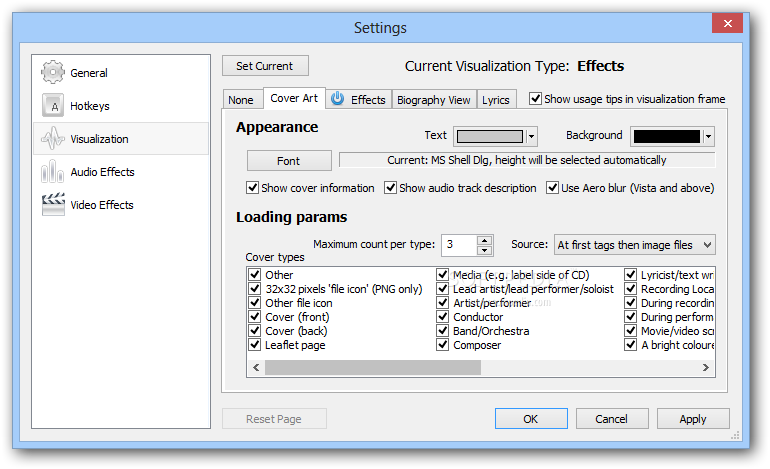Click the cover types scrollbar right arrow
Viewport: 770px width, 469px height.
(x=706, y=367)
